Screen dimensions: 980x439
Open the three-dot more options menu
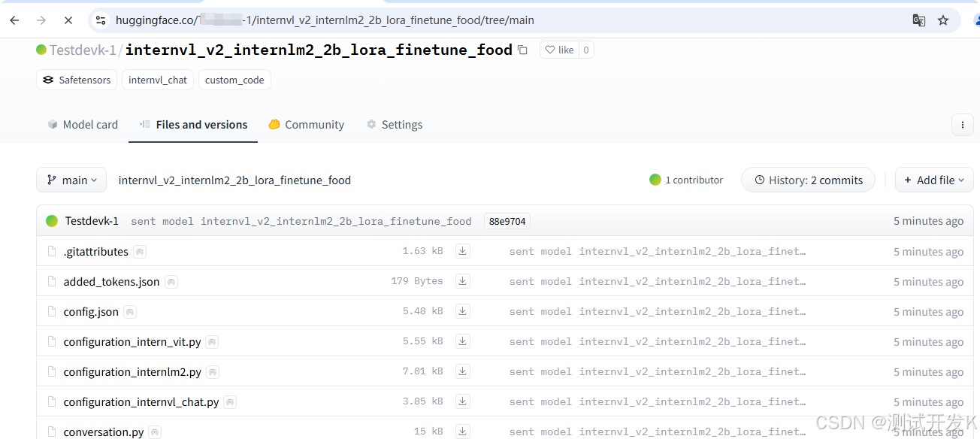click(962, 125)
